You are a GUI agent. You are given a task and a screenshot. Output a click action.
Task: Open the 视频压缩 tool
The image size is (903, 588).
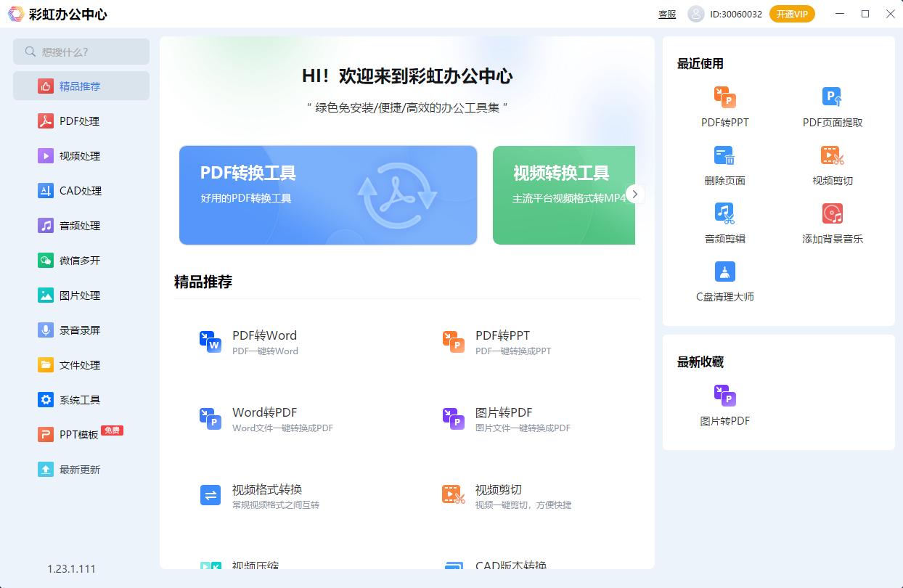click(x=247, y=565)
